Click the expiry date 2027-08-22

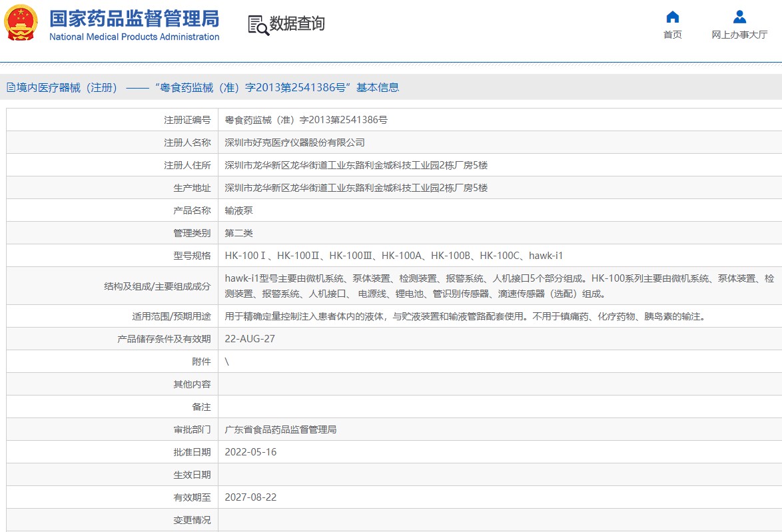[250, 497]
